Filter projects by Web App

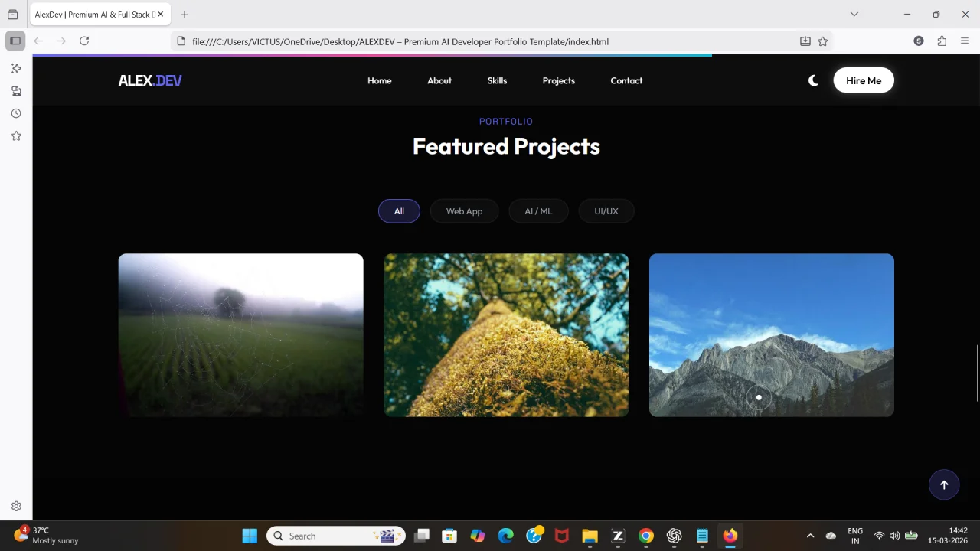(x=464, y=211)
